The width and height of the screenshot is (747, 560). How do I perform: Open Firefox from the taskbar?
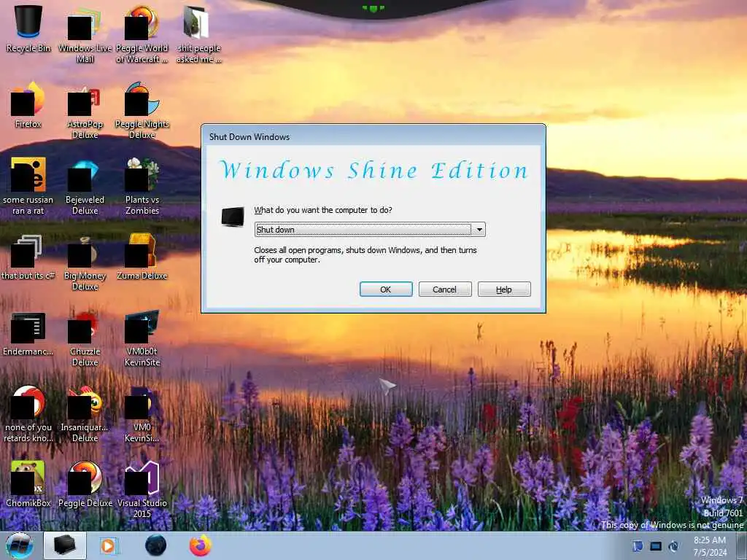201,545
